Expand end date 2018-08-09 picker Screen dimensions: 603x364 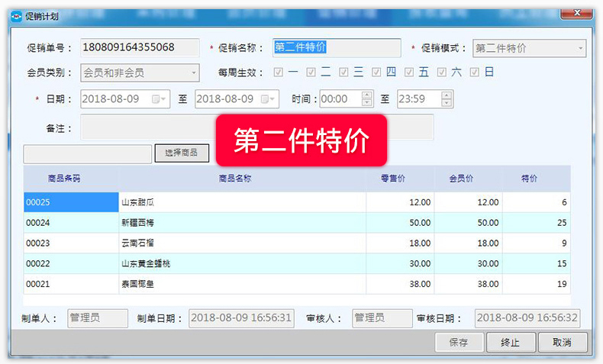tap(272, 99)
